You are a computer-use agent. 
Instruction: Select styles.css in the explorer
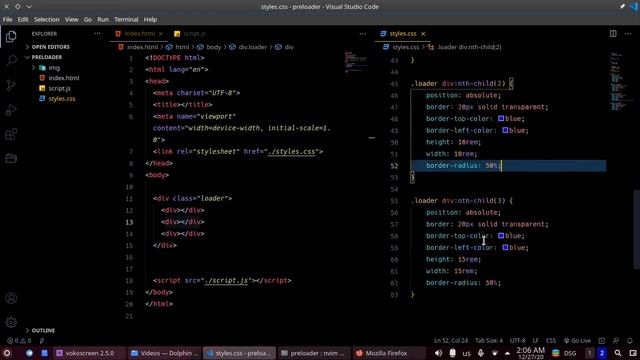coord(62,99)
